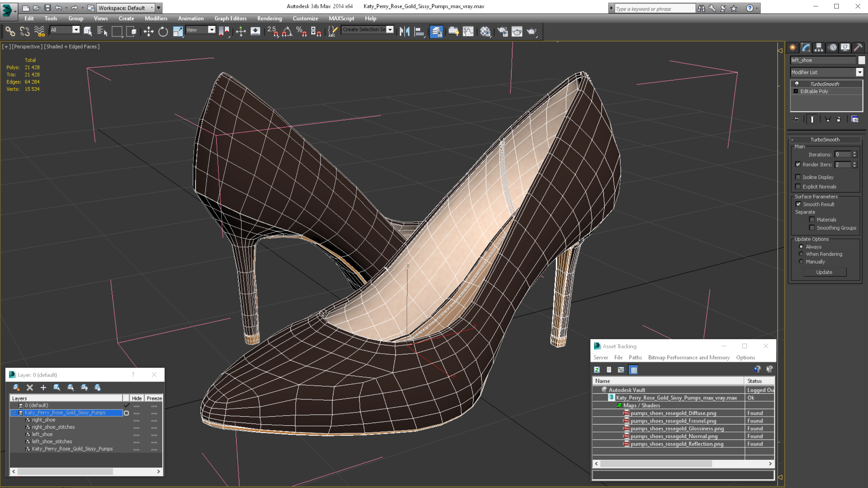Click the Select and Link icon
868x488 pixels.
[10, 32]
